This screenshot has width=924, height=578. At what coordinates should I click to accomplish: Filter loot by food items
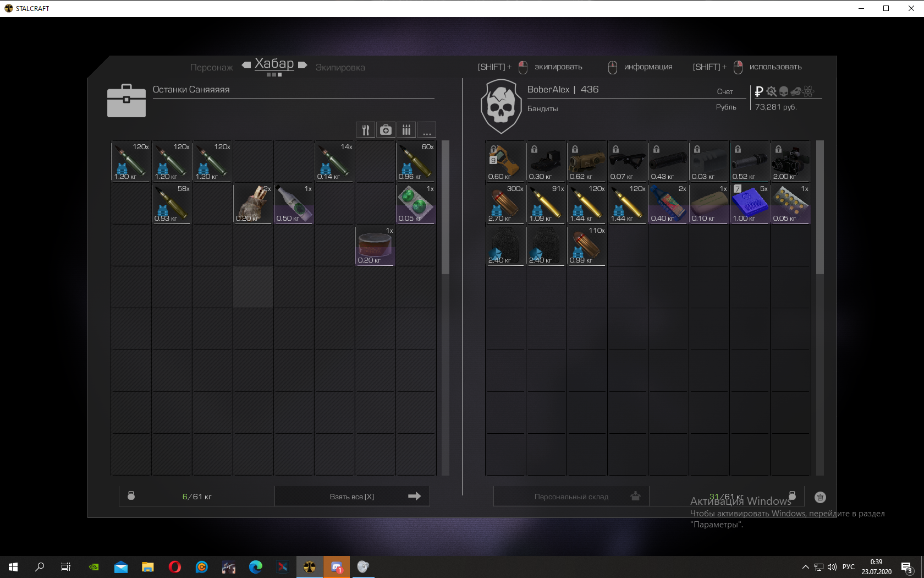click(365, 130)
